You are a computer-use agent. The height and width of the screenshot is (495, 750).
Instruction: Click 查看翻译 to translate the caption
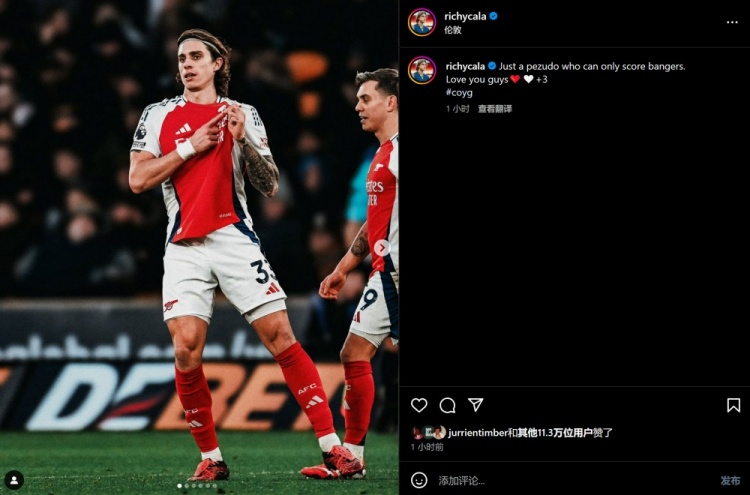coord(495,109)
